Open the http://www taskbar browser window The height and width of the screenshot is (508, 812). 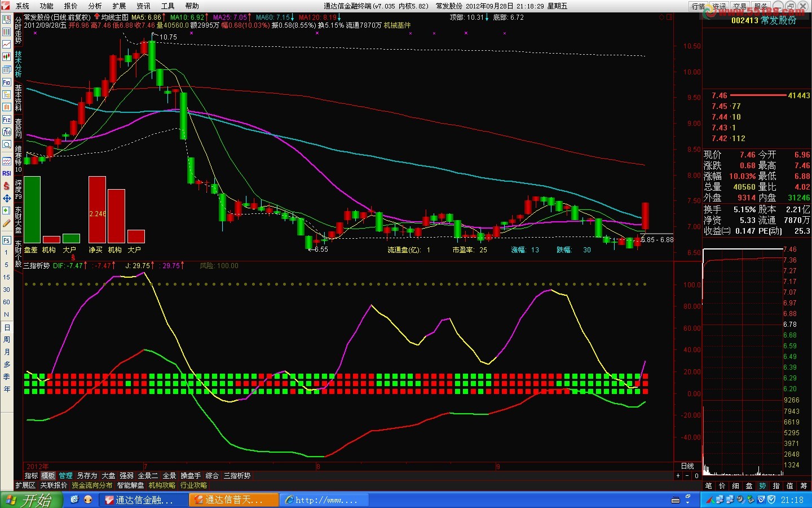coord(324,500)
